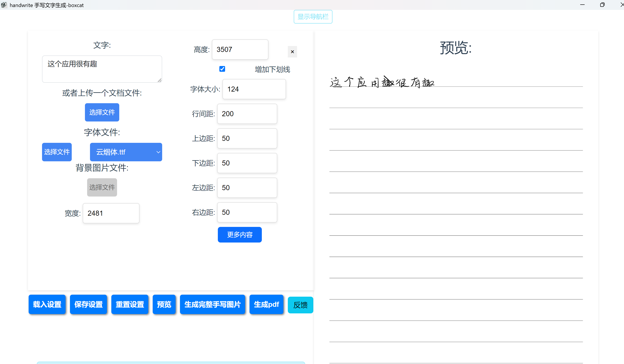
Task: Click the 预览 preview button
Action: (164, 304)
